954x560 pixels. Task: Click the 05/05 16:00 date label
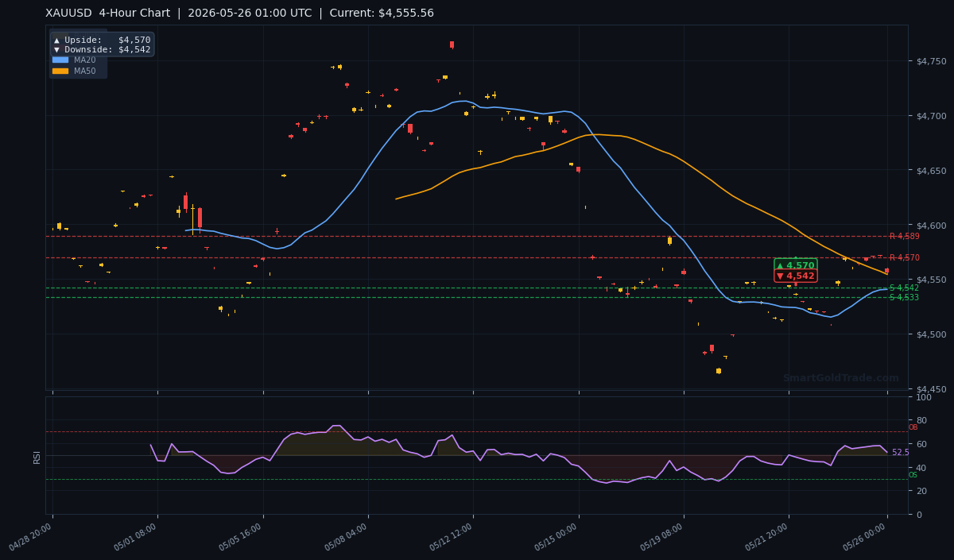coord(241,538)
